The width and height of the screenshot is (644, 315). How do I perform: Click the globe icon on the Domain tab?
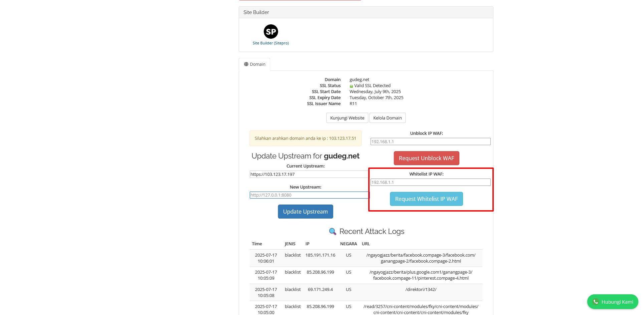246,64
